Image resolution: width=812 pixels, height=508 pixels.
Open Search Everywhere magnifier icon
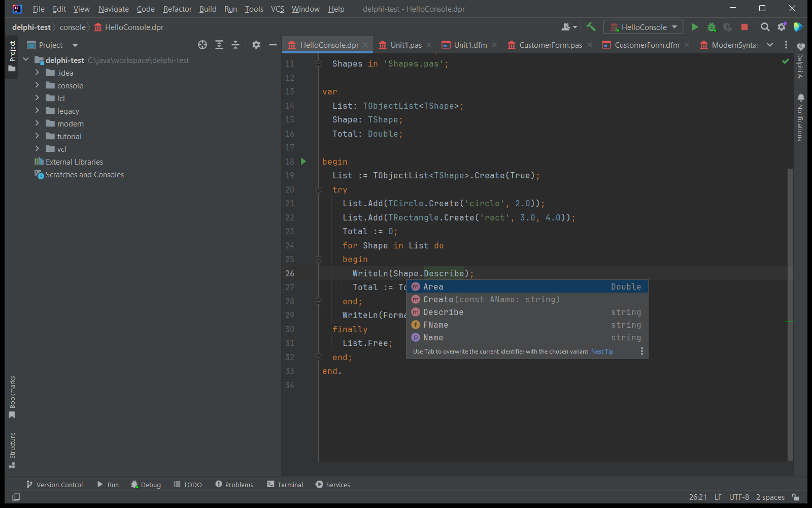(765, 27)
